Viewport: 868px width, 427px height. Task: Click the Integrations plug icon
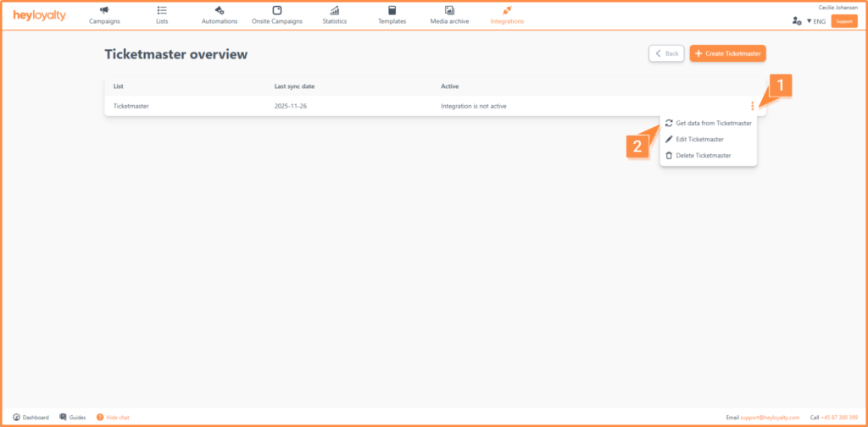pos(507,10)
